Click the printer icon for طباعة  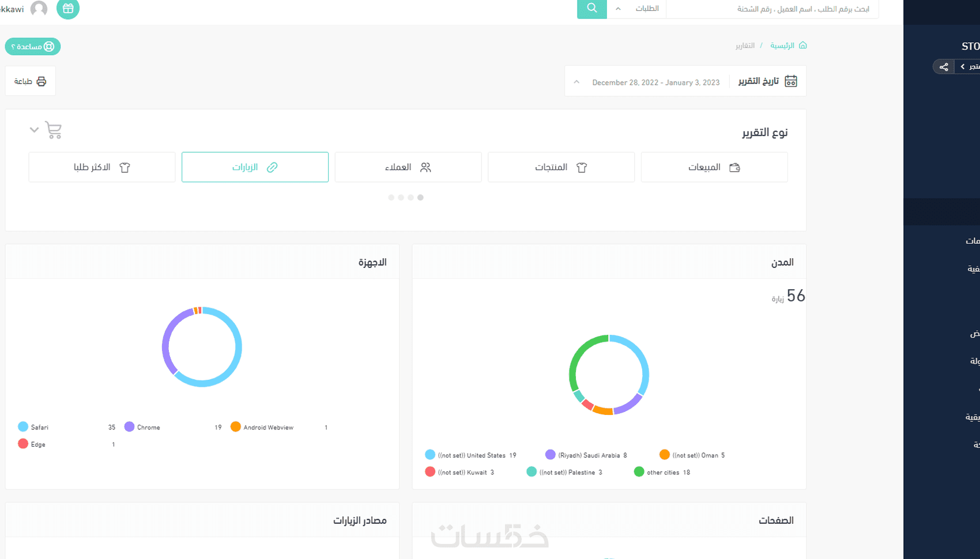42,81
